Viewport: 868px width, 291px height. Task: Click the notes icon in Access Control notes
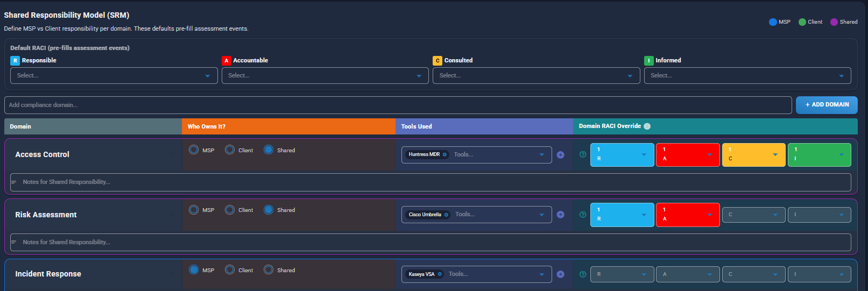pos(14,182)
